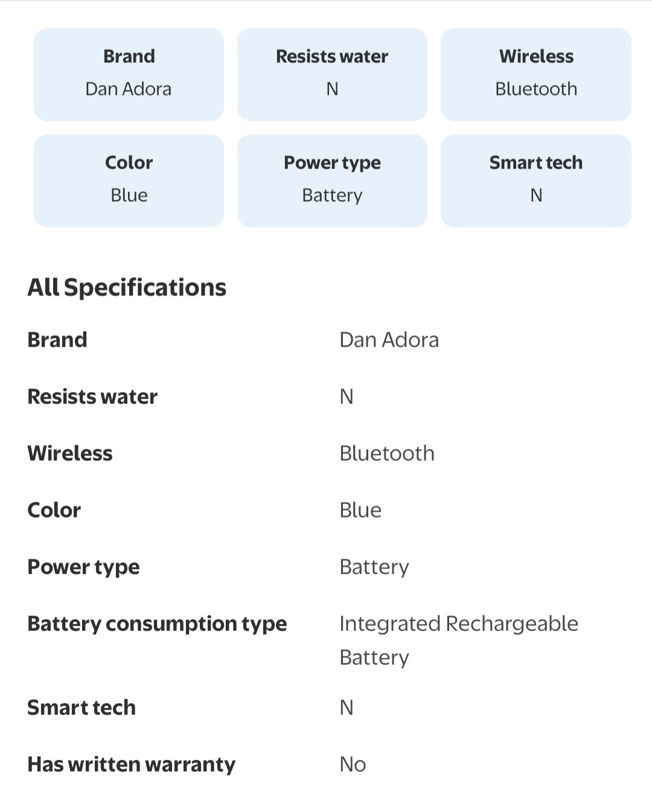Click the Wireless row label in list
This screenshot has height=812, width=652.
(70, 453)
